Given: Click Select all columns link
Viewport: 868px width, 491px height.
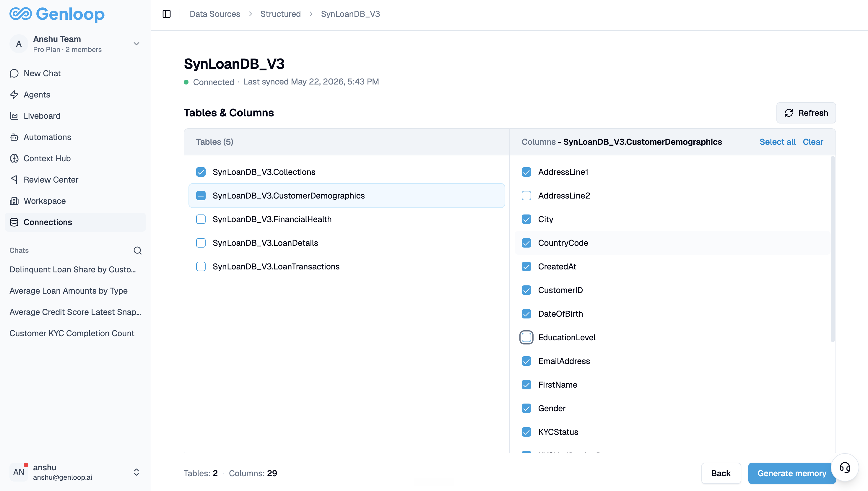Looking at the screenshot, I should click(x=777, y=142).
